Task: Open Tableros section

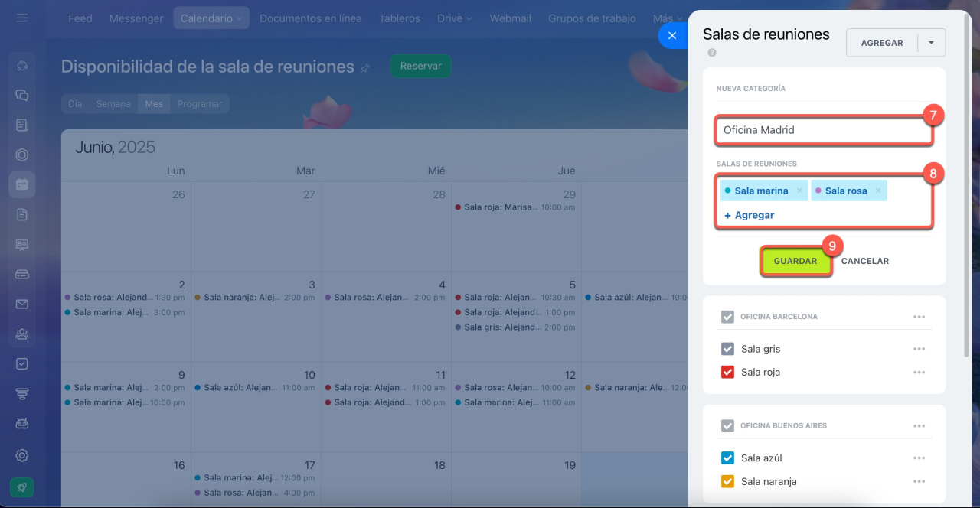Action: (400, 18)
